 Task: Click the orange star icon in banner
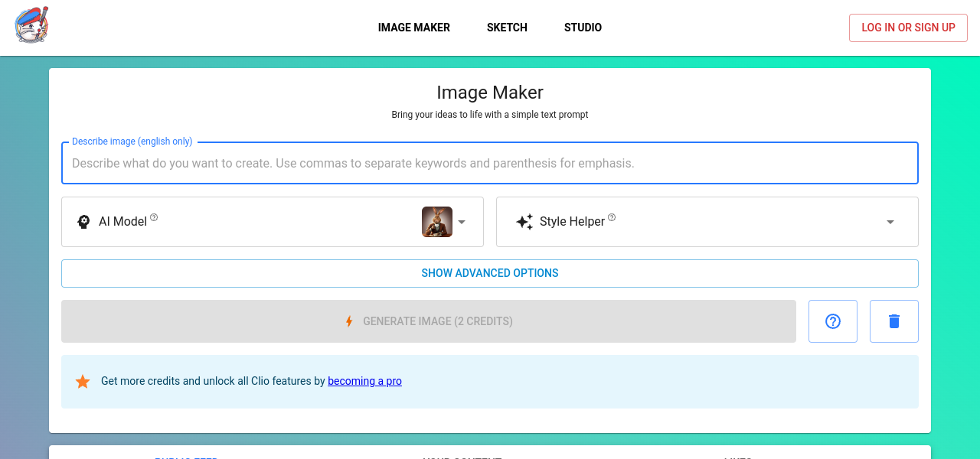tap(83, 381)
